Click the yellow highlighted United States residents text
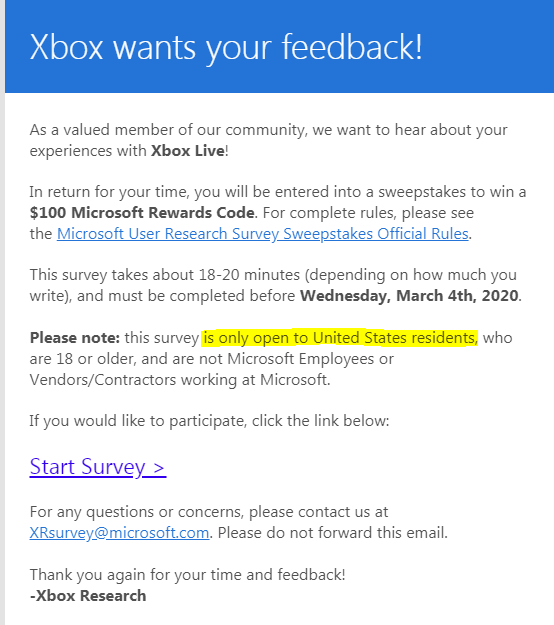The height and width of the screenshot is (625, 554). tap(339, 338)
